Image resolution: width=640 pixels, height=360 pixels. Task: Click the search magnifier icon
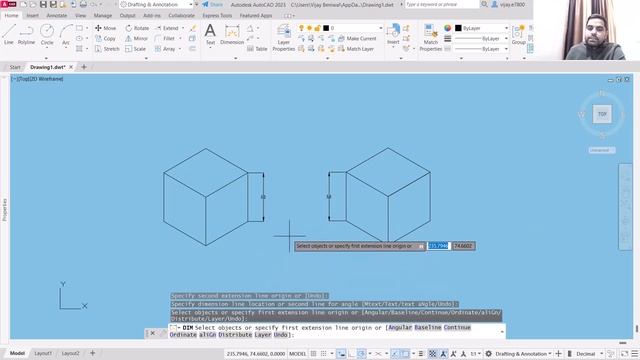tap(484, 4)
